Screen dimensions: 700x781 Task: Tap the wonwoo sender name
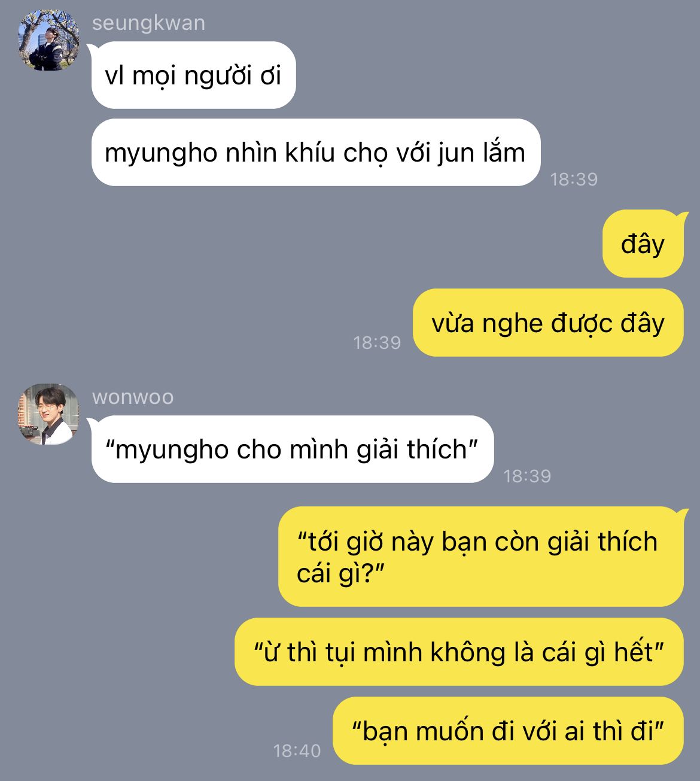(x=133, y=397)
